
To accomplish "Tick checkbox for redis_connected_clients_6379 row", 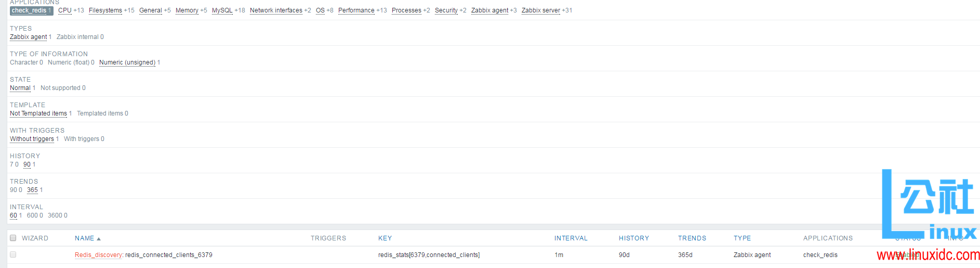I will 13,254.
